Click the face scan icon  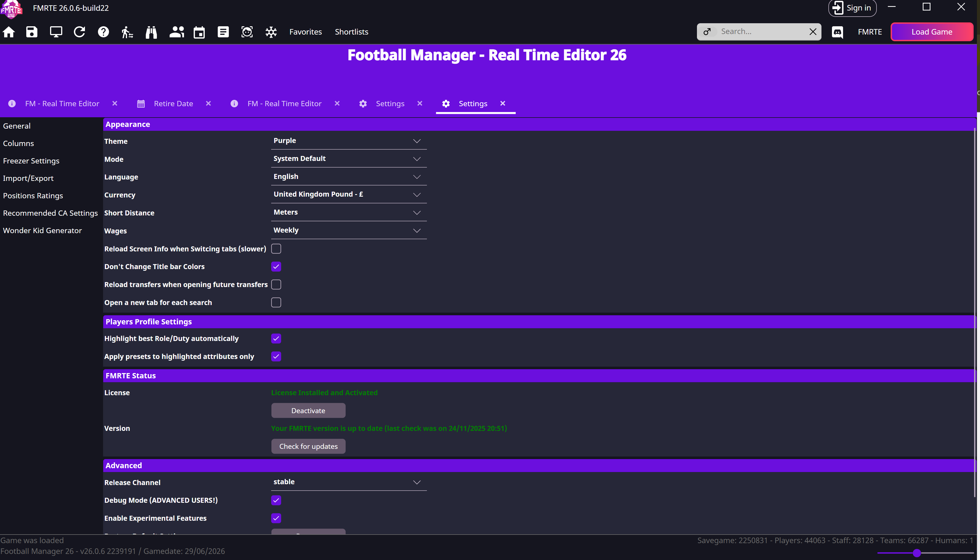247,32
